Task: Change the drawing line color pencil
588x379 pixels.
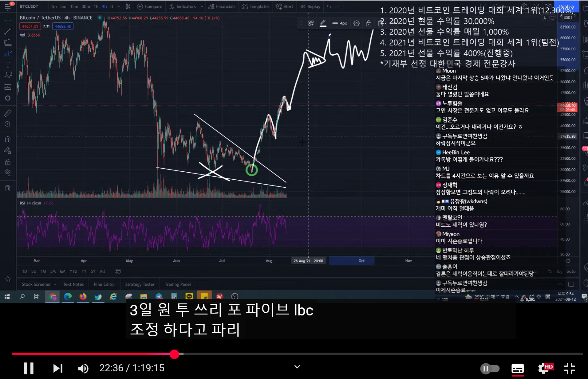Action: [x=323, y=23]
